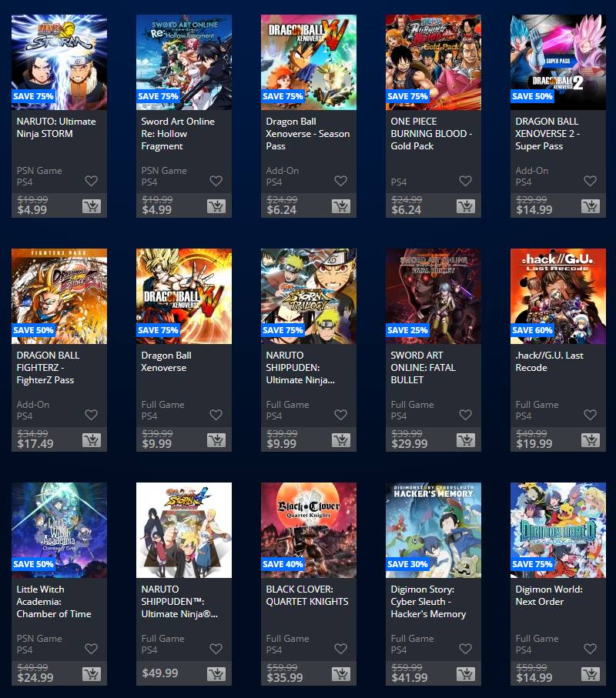Open .hack//G.U. Last Recode title link

(549, 362)
